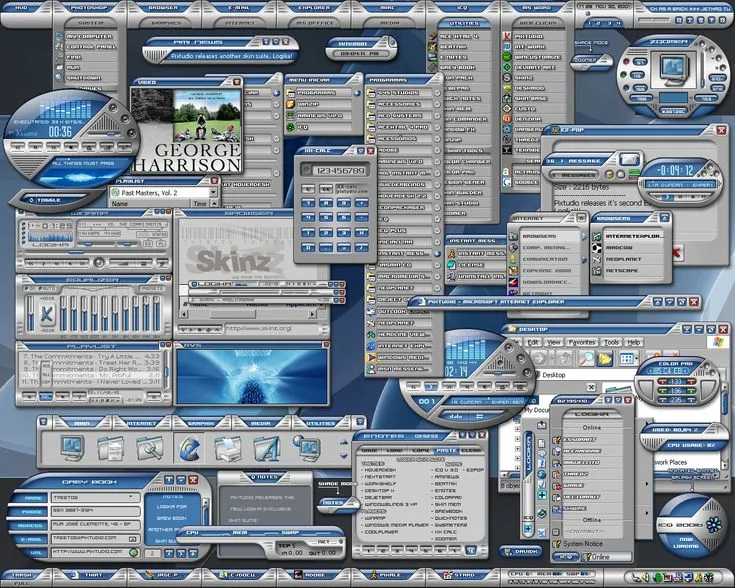Click the Folders icon in Desktop window toolbar
Viewport: 735px width, 588px height.
(605, 359)
